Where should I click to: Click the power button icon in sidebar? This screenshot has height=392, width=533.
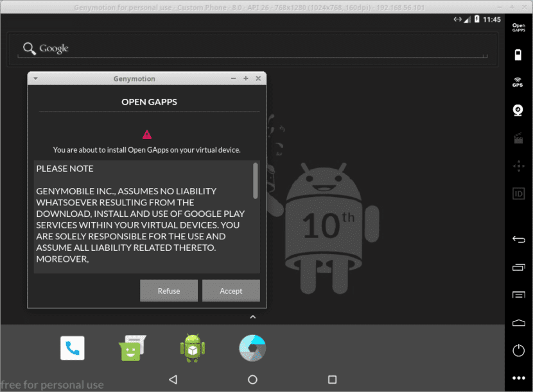click(x=518, y=350)
